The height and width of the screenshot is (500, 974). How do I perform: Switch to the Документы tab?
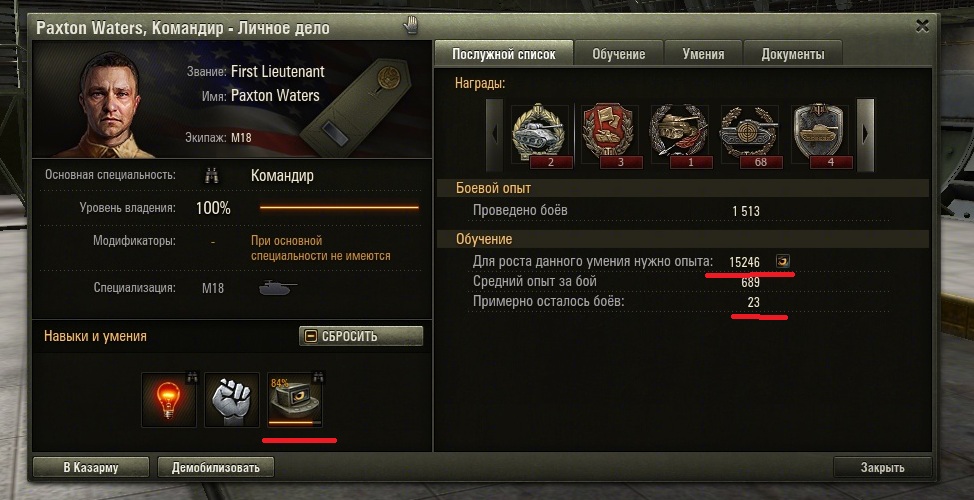point(793,54)
